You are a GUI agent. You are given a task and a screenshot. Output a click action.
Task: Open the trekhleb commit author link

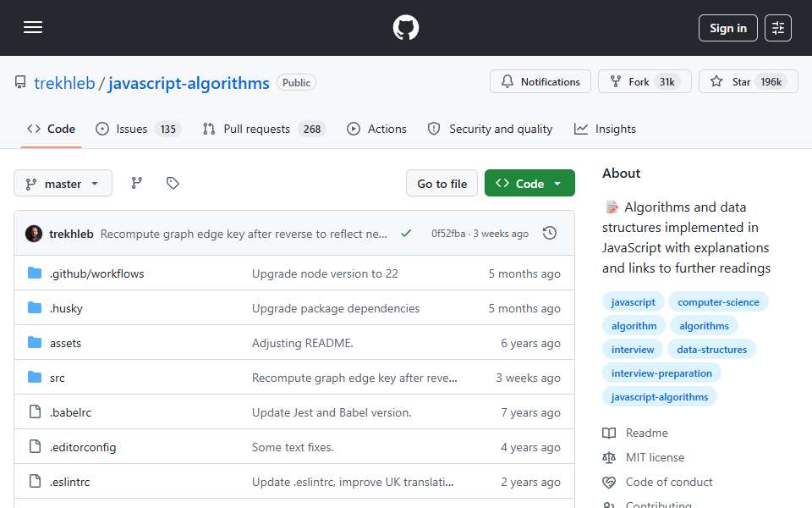71,235
